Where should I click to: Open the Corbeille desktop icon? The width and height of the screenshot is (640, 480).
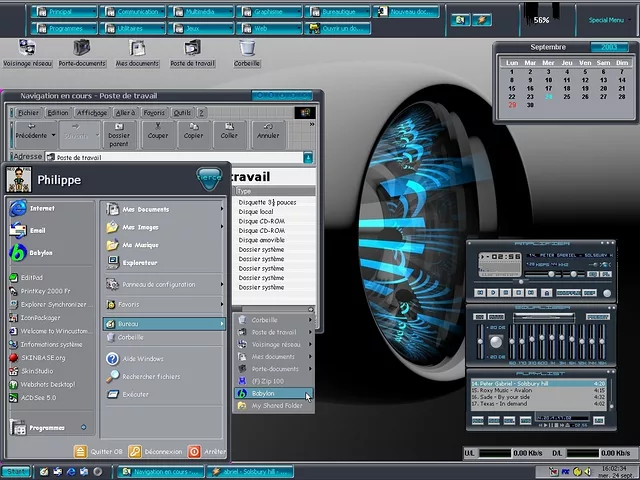[x=247, y=50]
